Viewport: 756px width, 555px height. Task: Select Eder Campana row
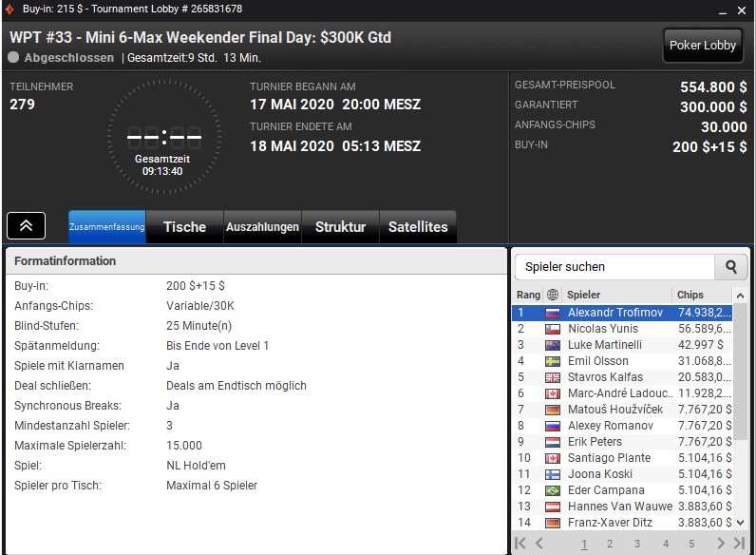(622, 490)
